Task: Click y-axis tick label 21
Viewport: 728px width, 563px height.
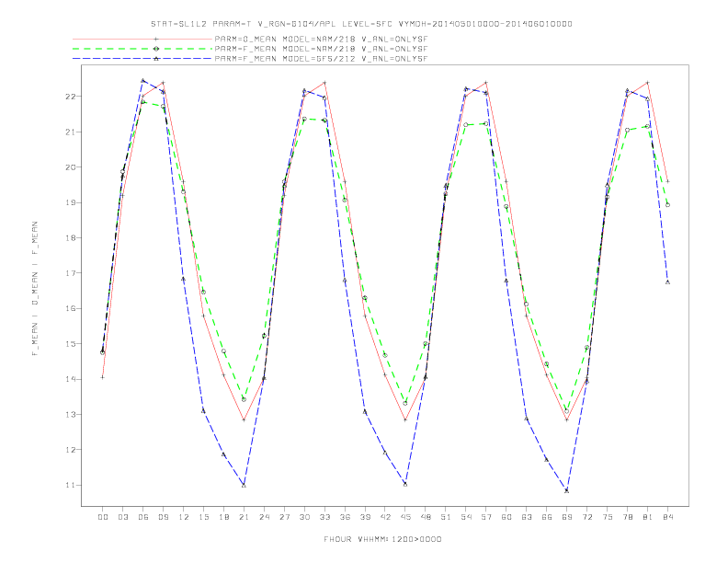Action: (x=70, y=132)
